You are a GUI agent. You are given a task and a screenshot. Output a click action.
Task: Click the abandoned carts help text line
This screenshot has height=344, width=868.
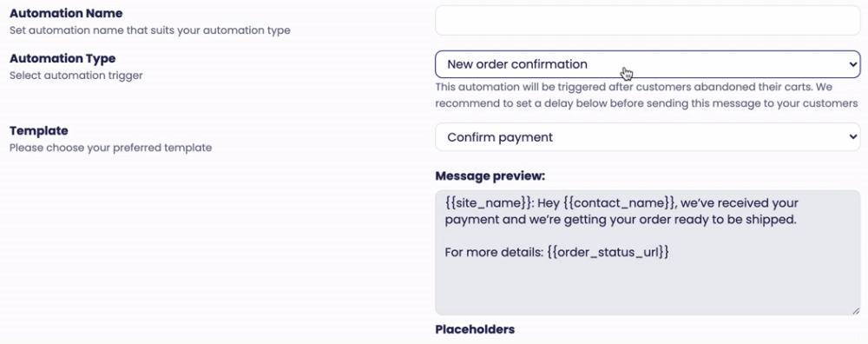pos(634,88)
